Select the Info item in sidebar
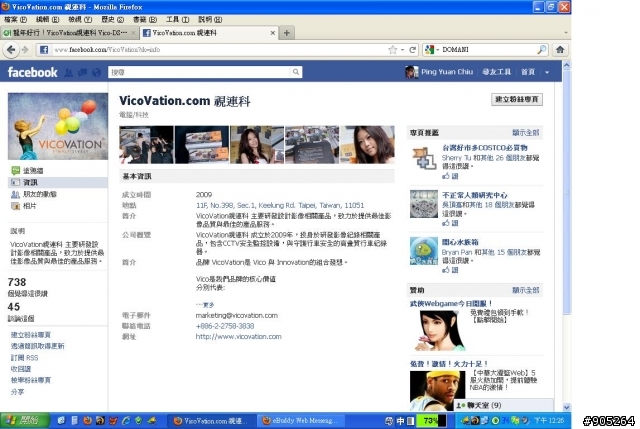Viewport: 640px width, 429px height. coord(58,182)
